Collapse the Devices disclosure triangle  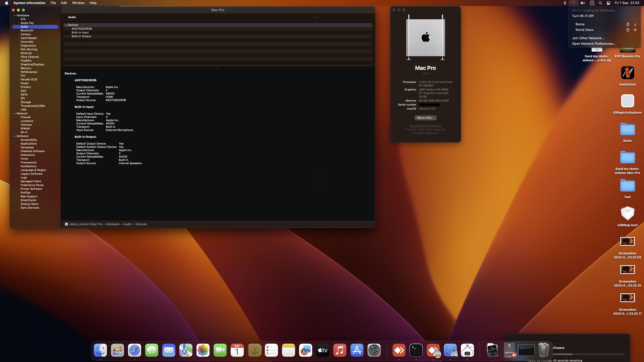tap(66, 25)
